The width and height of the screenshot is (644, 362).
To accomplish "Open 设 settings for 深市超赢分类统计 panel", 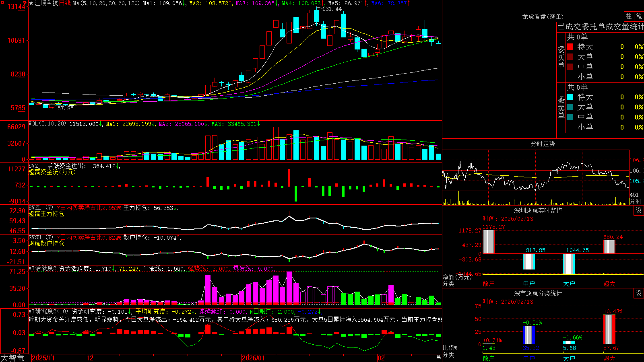I will pos(639,293).
